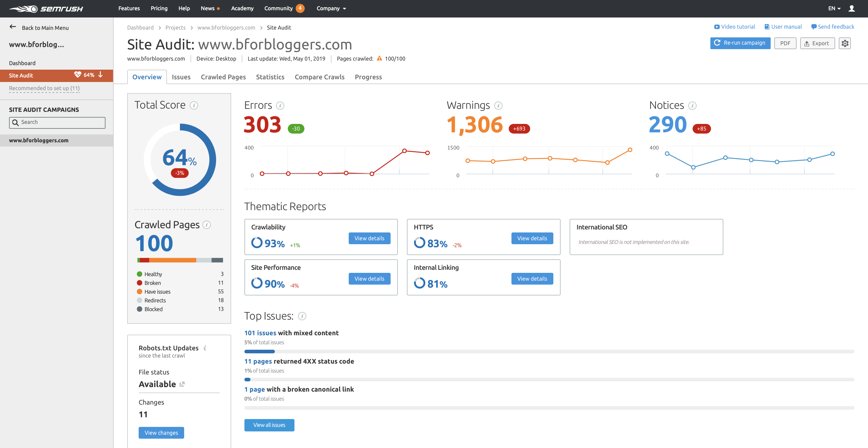Image resolution: width=868 pixels, height=448 pixels.
Task: Click the User manual book icon
Action: pos(766,27)
